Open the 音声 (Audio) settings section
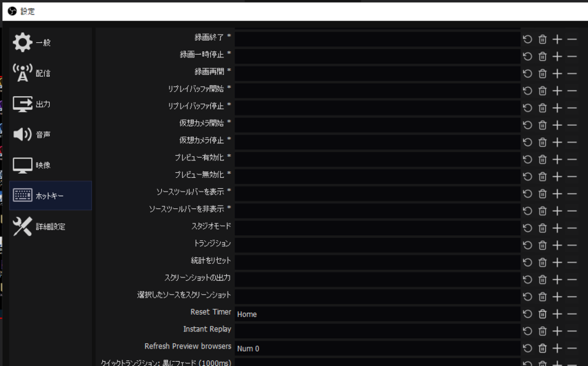This screenshot has width=588, height=366. click(50, 134)
